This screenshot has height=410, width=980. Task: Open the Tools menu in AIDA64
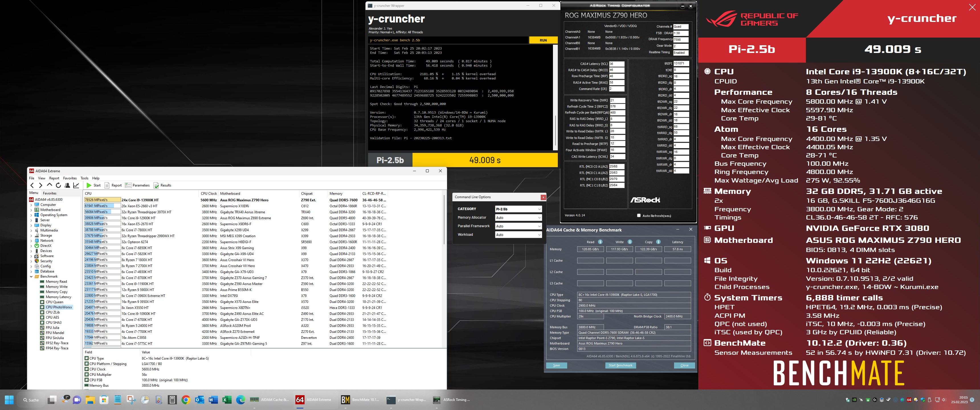(84, 178)
